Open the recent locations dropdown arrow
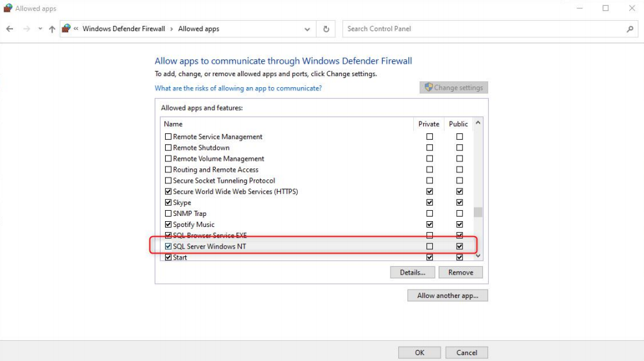644x361 pixels. click(x=40, y=29)
